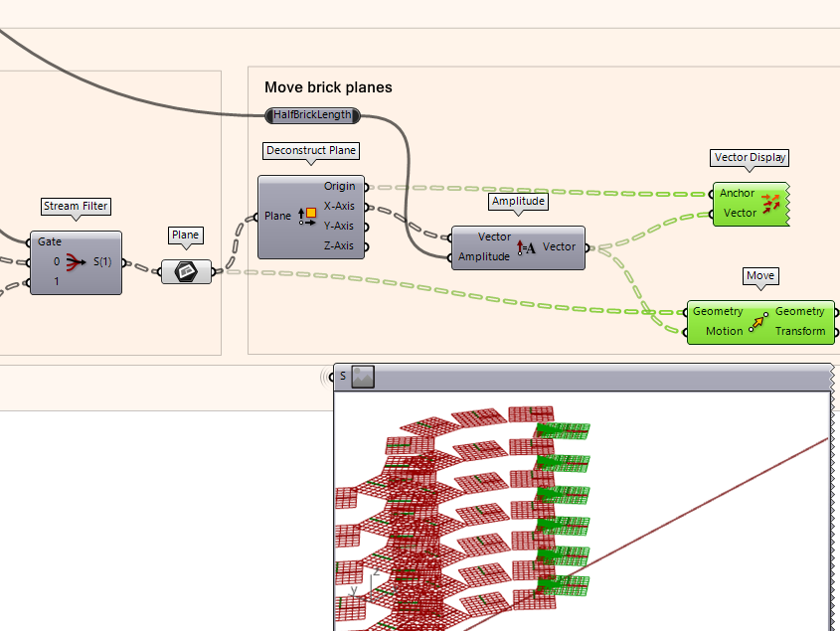Select the HalfBrickLength parameter capsule

tap(312, 115)
